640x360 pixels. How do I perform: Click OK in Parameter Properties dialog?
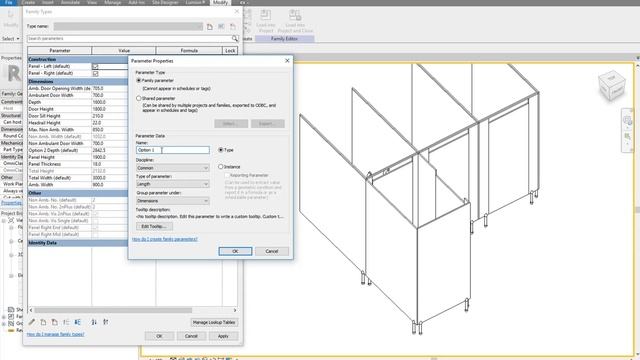235,251
